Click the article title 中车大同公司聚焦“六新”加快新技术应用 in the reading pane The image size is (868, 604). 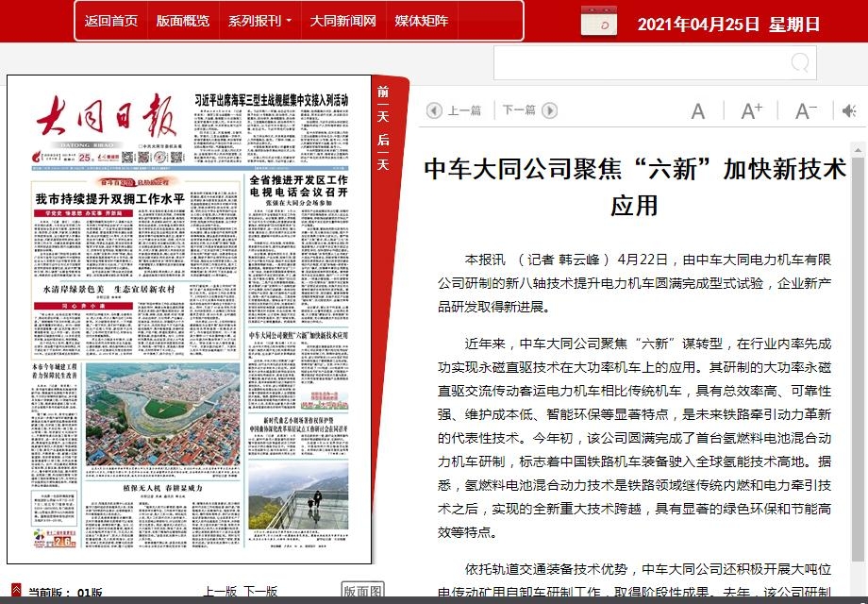(x=634, y=187)
